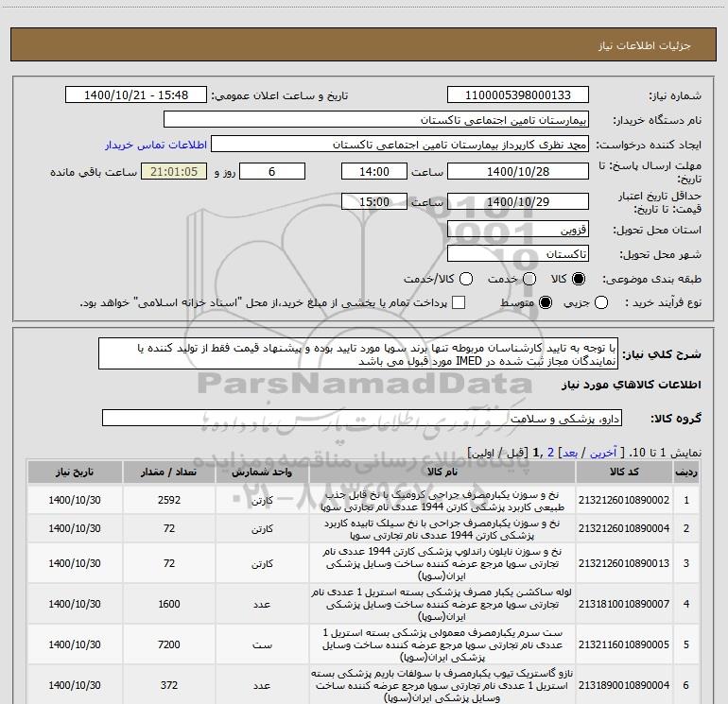
Task: Toggle the اسناد خزانه اسلامی payment checkbox
Action: pyautogui.click(x=459, y=302)
